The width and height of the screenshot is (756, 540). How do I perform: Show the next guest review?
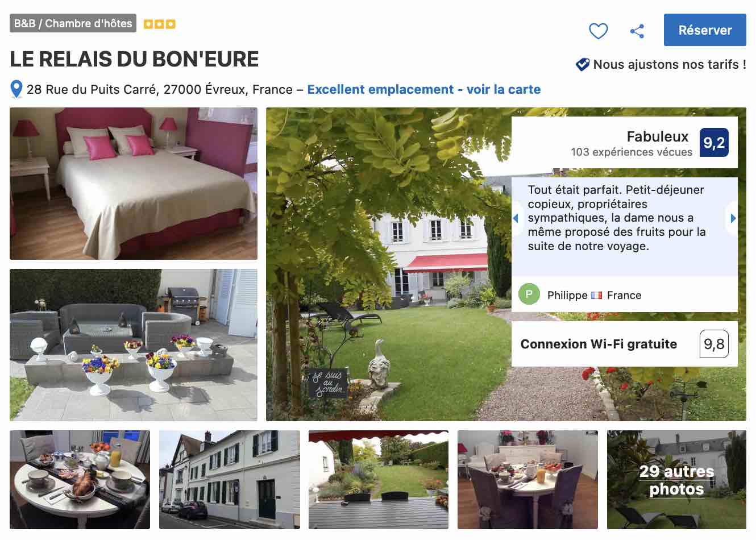click(x=733, y=218)
